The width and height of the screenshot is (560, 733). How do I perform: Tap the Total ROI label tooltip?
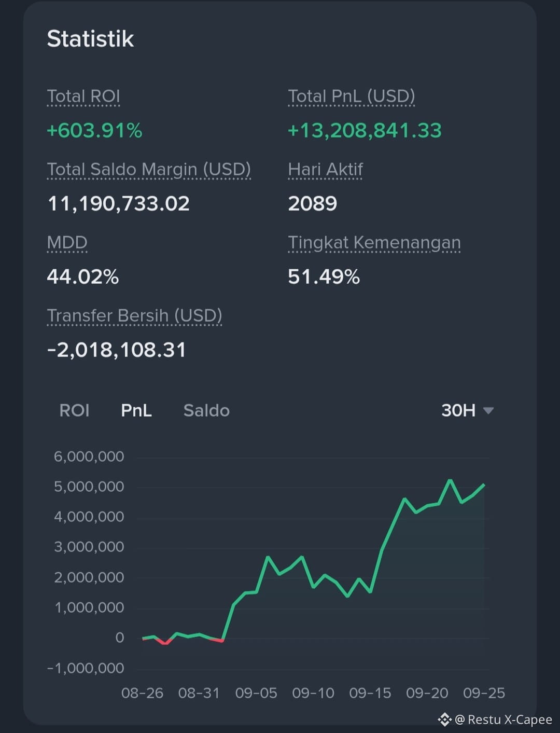point(83,96)
